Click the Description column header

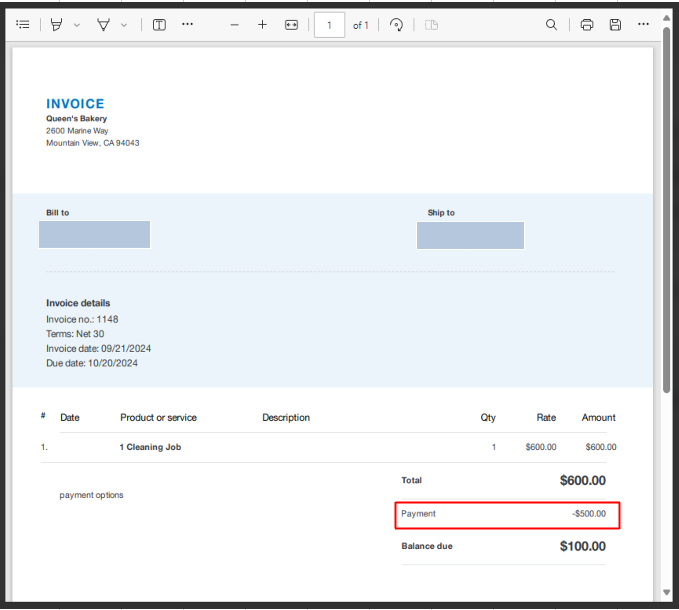point(286,418)
